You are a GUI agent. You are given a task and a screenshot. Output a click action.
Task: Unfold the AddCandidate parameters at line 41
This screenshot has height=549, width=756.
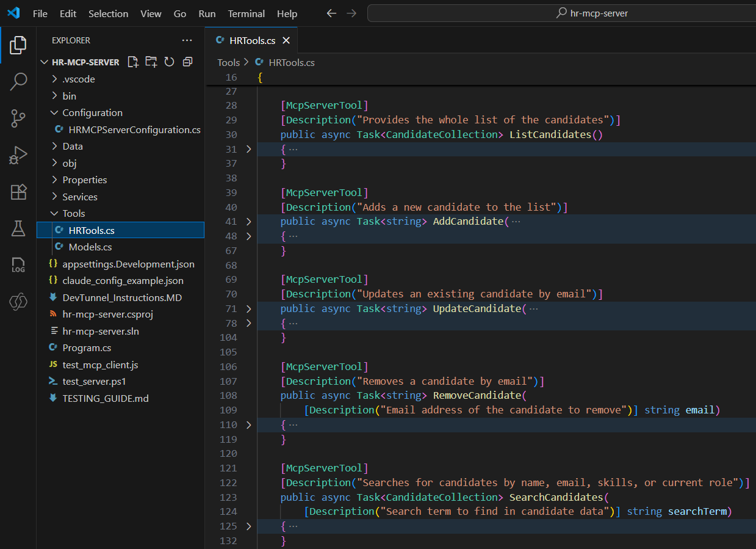coord(248,222)
